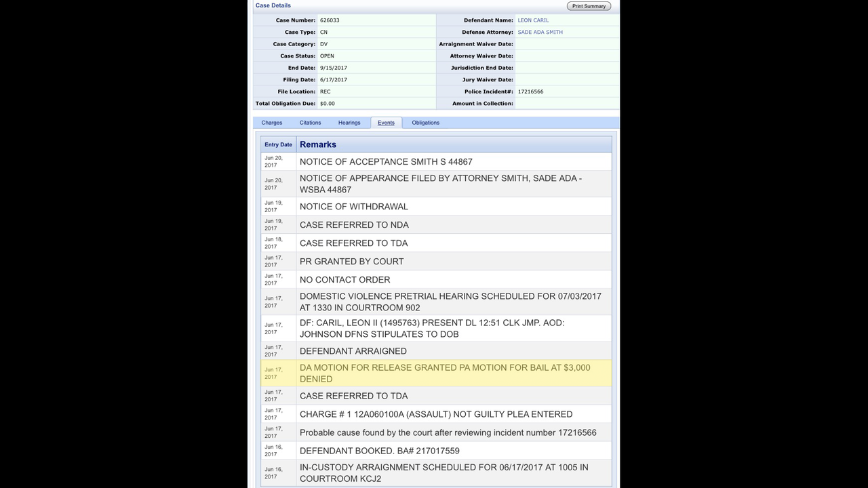
Task: Click the Entry Date column header
Action: click(x=278, y=144)
